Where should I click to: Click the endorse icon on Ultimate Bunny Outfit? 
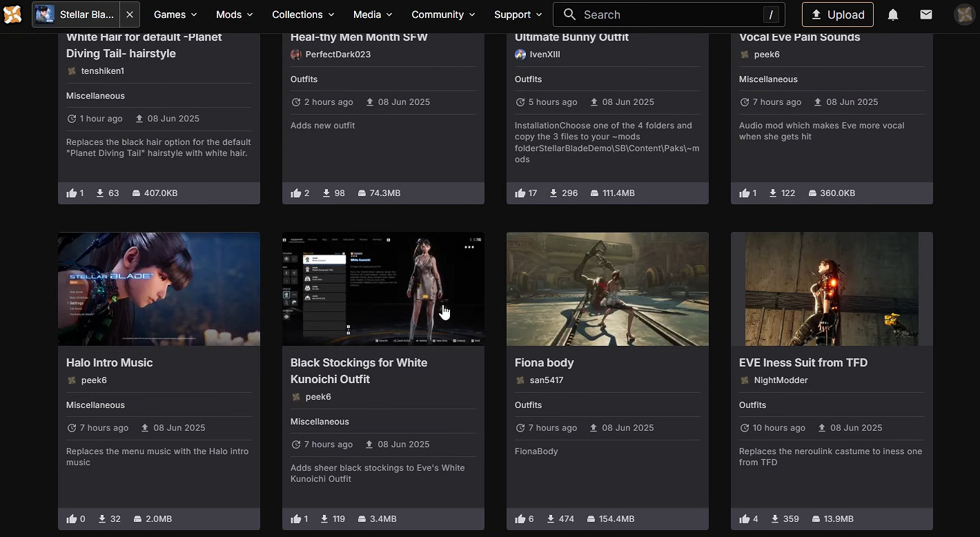click(x=520, y=193)
